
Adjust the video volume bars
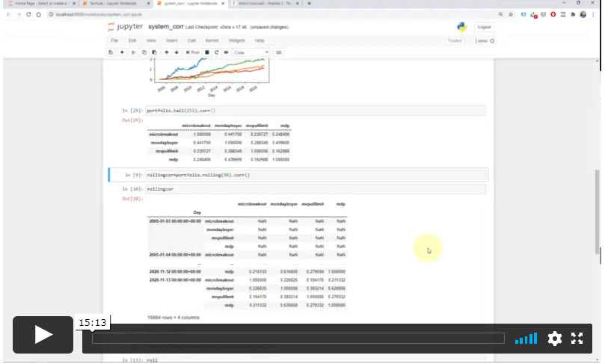[x=526, y=339]
